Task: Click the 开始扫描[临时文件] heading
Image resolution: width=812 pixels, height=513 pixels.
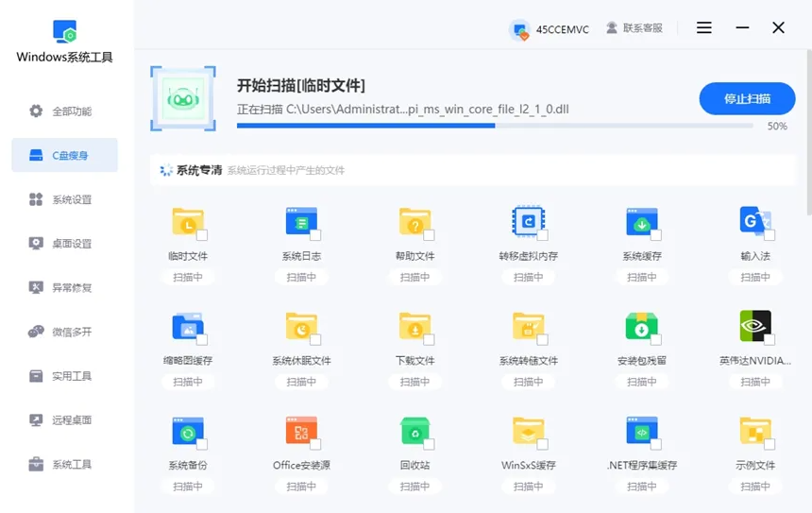Action: (301, 85)
